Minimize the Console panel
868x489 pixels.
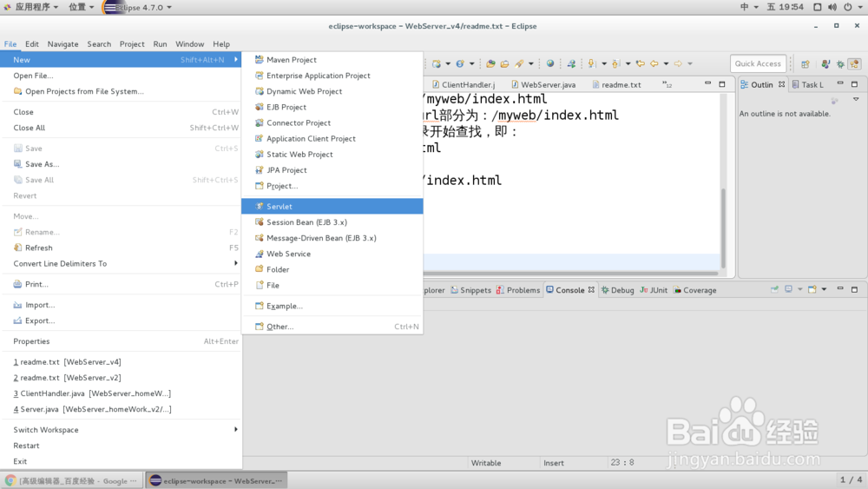click(839, 289)
